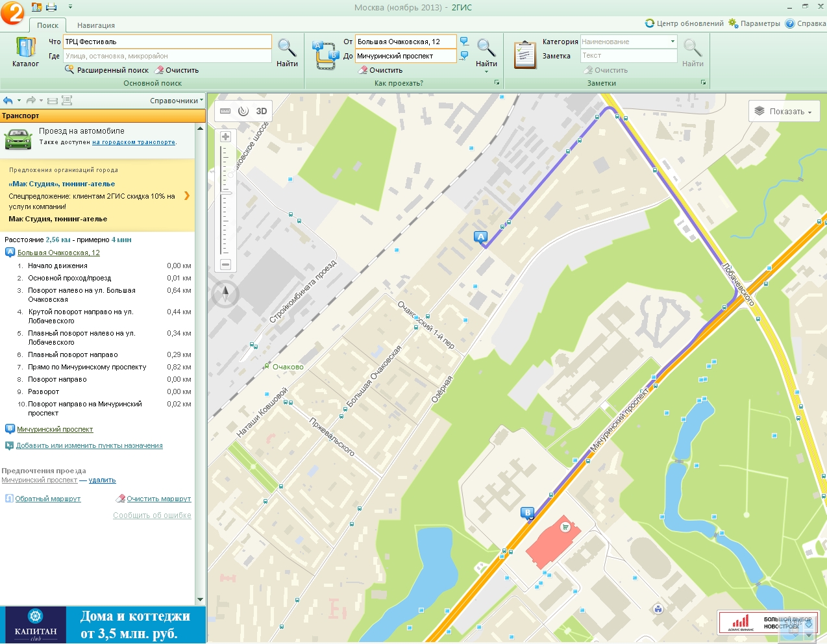827x644 pixels.
Task: Open Справка help
Action: pos(806,23)
